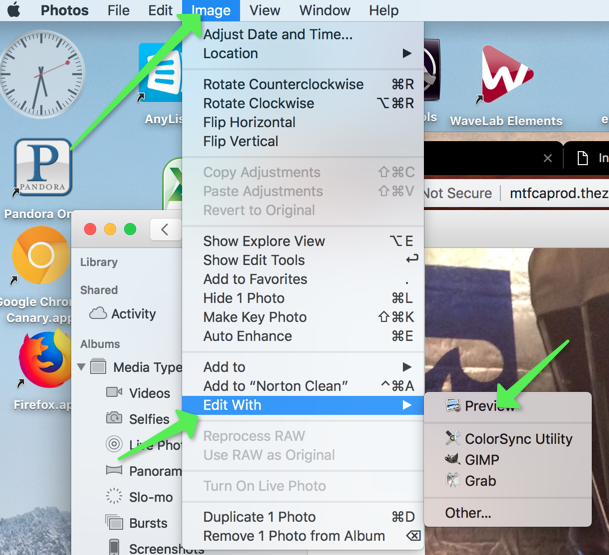Collapse the Media Types disclosure triangle
609x555 pixels.
81,367
